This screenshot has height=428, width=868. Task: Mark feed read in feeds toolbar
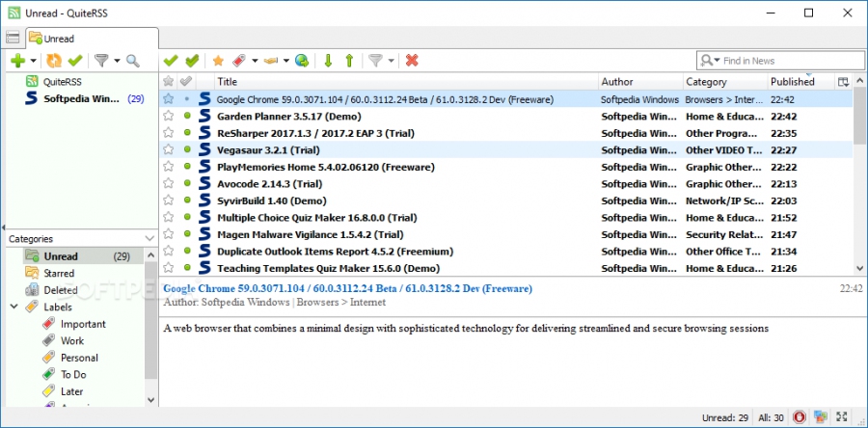click(74, 61)
